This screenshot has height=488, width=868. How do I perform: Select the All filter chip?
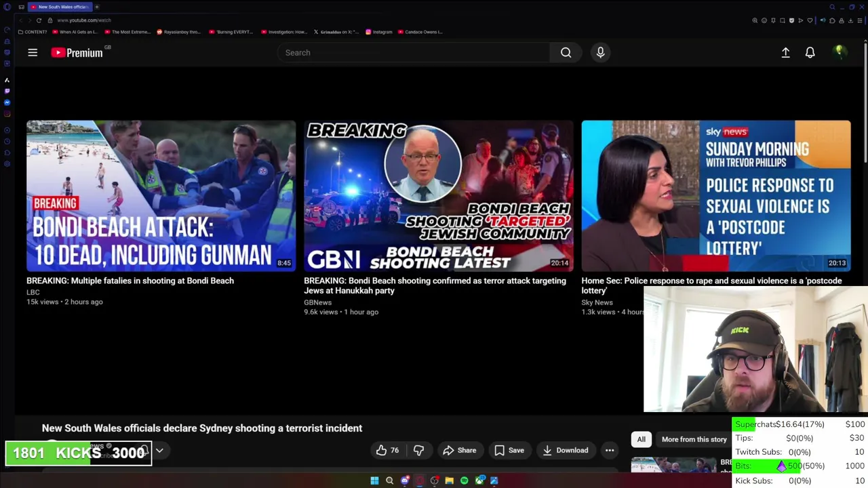click(x=641, y=439)
